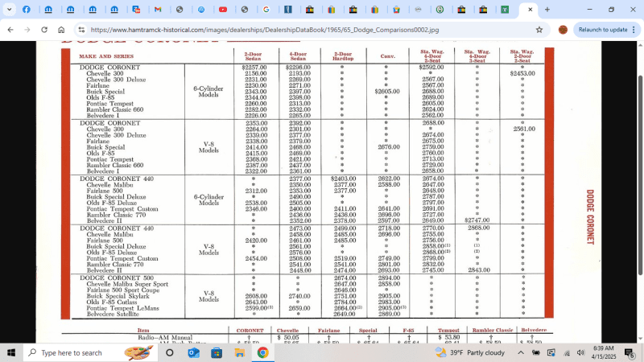Viewport: 644px width, 362px height.
Task: Open Cortana circle icon on taskbar
Action: 170,352
